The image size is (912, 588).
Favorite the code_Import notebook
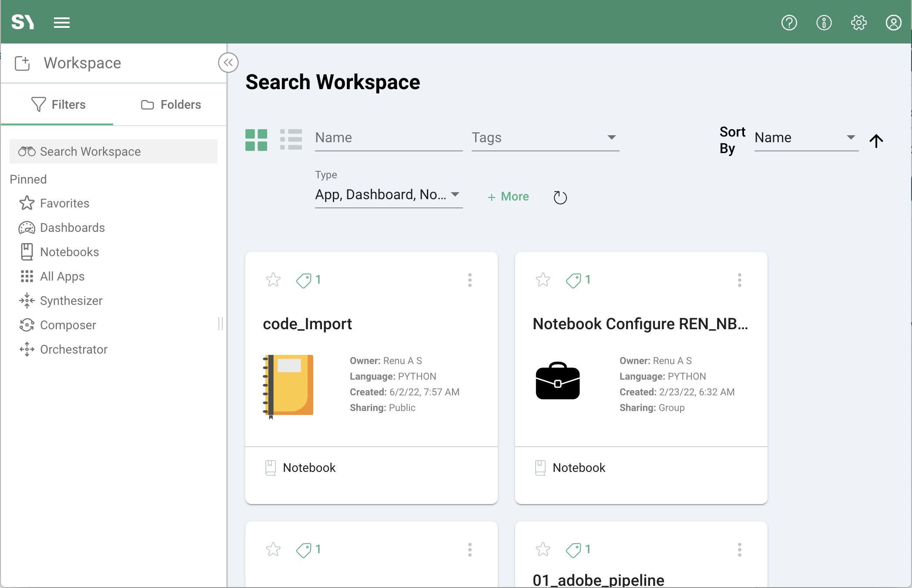coord(273,280)
